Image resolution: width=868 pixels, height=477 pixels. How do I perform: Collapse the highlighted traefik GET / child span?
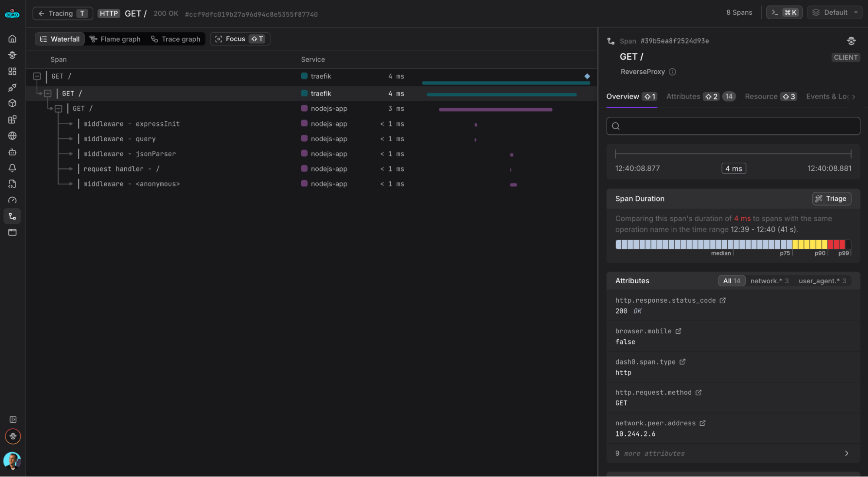48,93
